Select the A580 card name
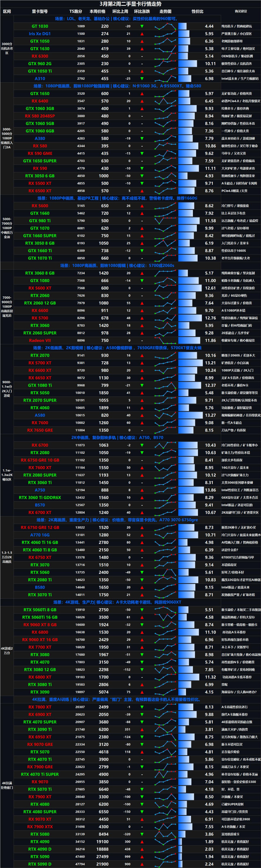 [40, 416]
